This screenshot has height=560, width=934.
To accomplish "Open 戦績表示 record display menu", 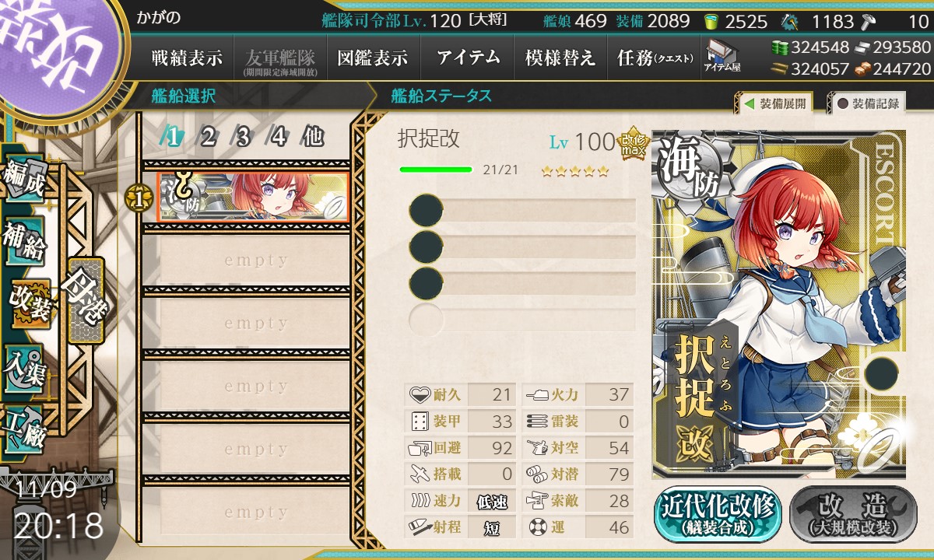I will (186, 58).
